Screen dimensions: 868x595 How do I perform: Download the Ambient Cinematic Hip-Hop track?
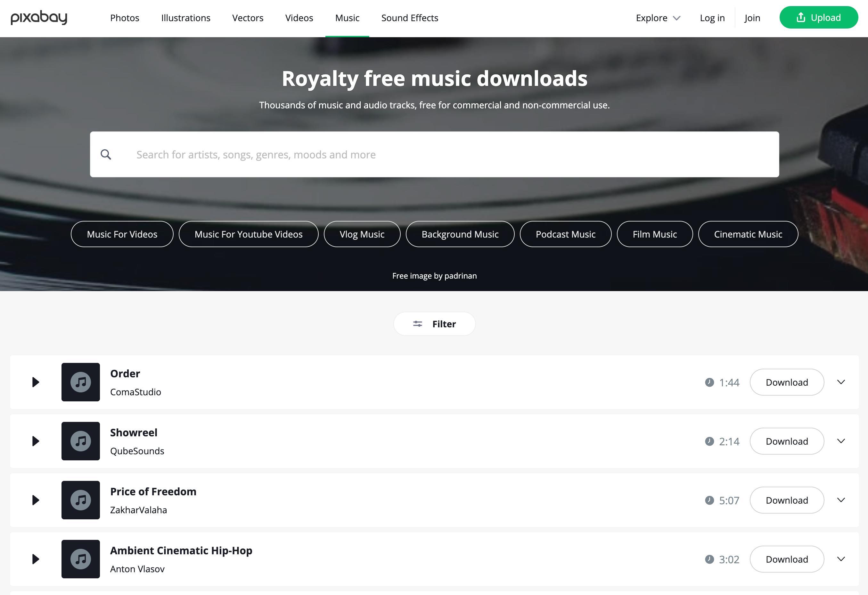click(x=787, y=559)
